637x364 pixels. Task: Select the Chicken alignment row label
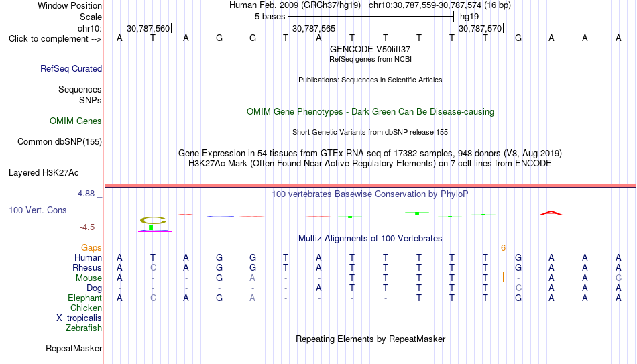point(86,308)
